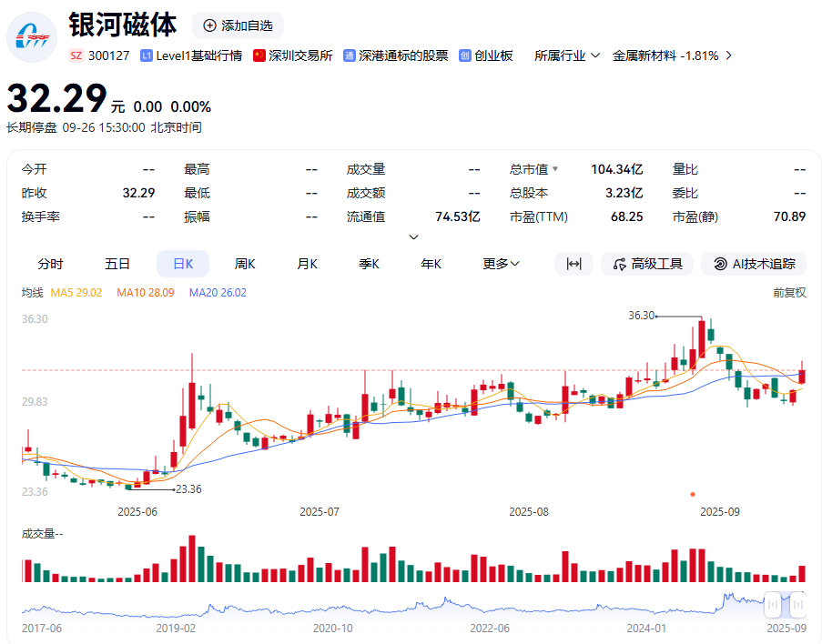Open AI技术追踪 button

click(754, 264)
